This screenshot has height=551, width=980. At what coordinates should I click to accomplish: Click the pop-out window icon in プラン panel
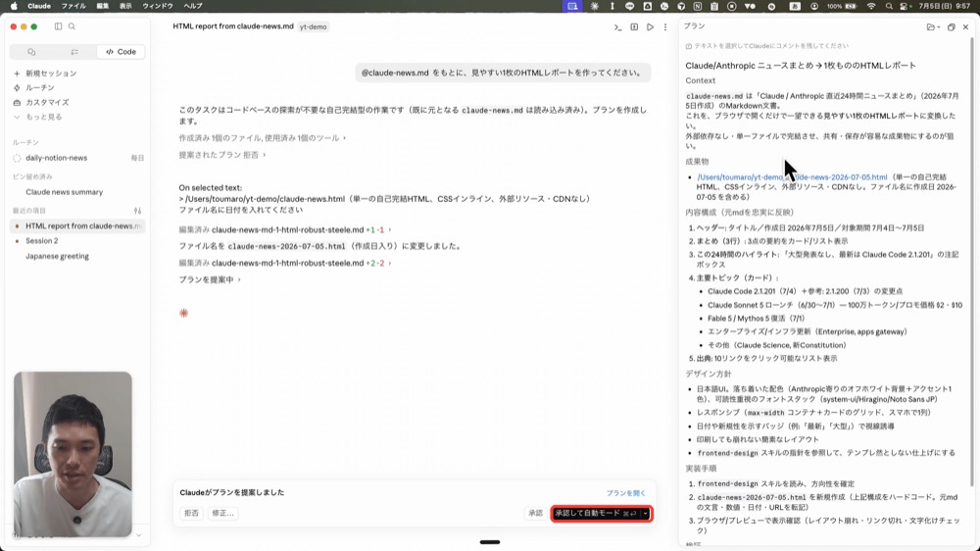[952, 26]
